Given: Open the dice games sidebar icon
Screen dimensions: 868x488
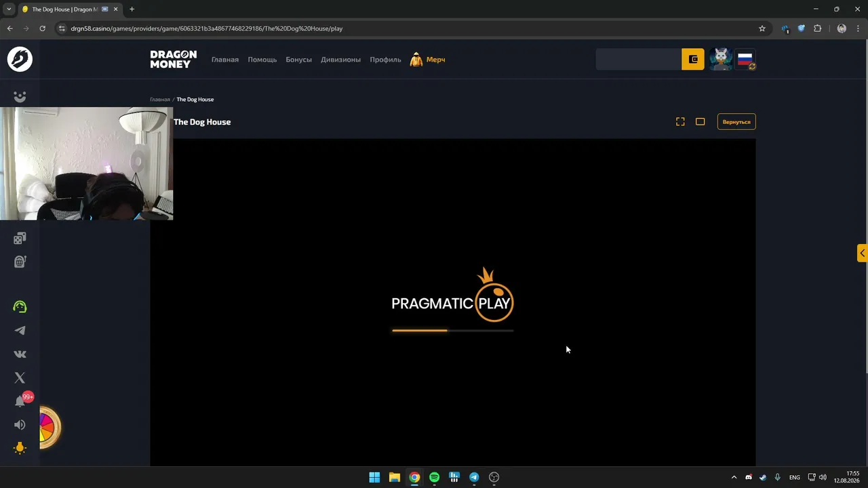Looking at the screenshot, I should pyautogui.click(x=20, y=238).
